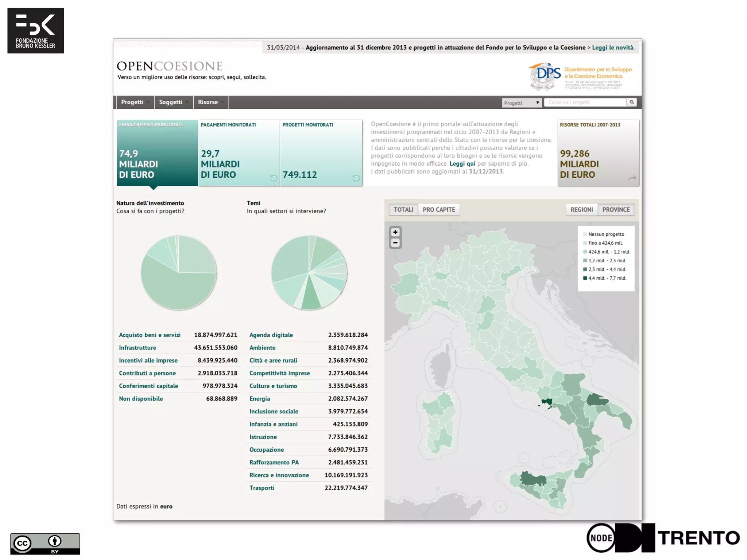The image size is (747, 560).
Task: Select the Finanziamenti Monitorati tile
Action: pyautogui.click(x=157, y=152)
